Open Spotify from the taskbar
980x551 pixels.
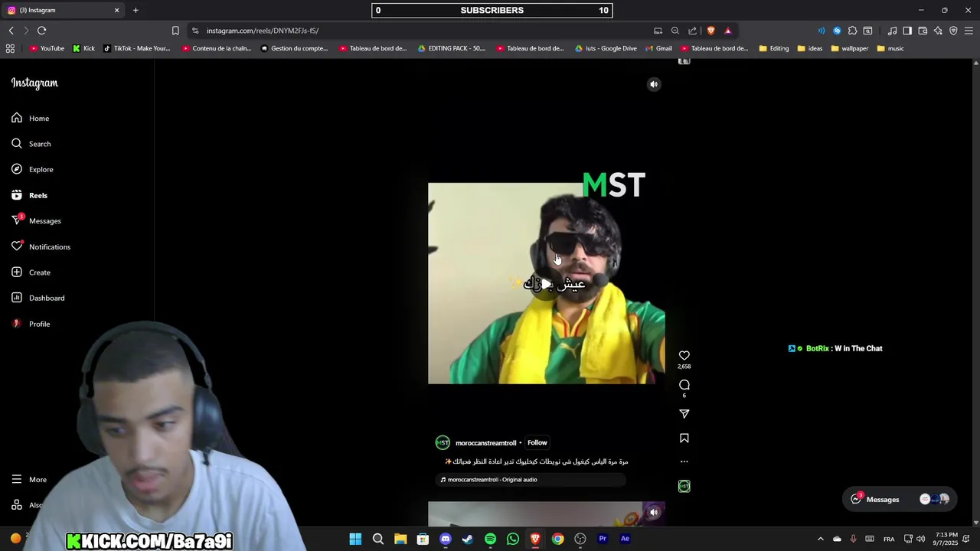(x=490, y=539)
